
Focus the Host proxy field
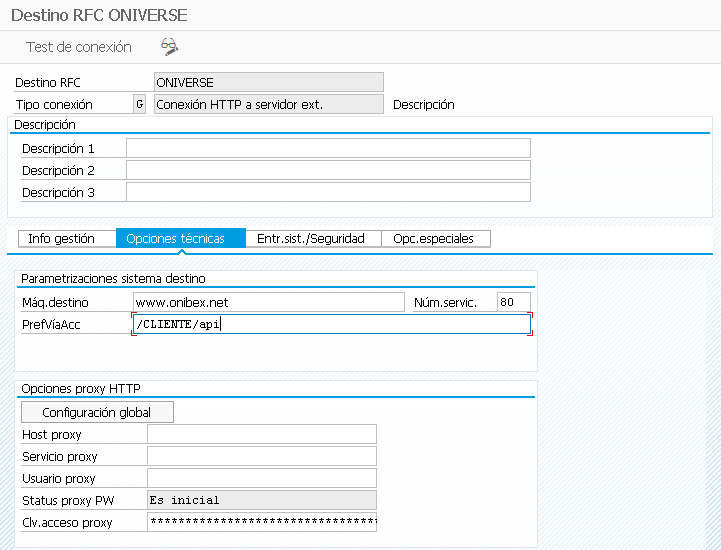(x=261, y=434)
